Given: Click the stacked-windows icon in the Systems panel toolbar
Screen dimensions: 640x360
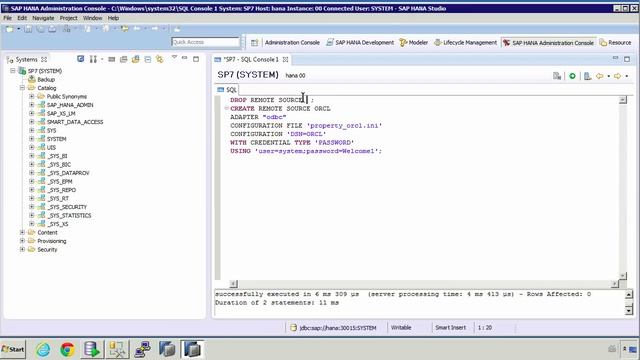Looking at the screenshot, I should pyautogui.click(x=124, y=59).
